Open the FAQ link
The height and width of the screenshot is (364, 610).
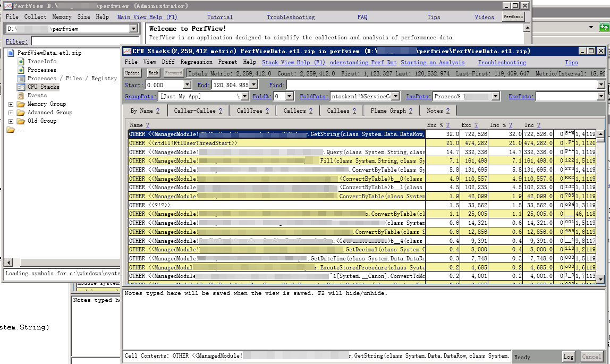[362, 17]
